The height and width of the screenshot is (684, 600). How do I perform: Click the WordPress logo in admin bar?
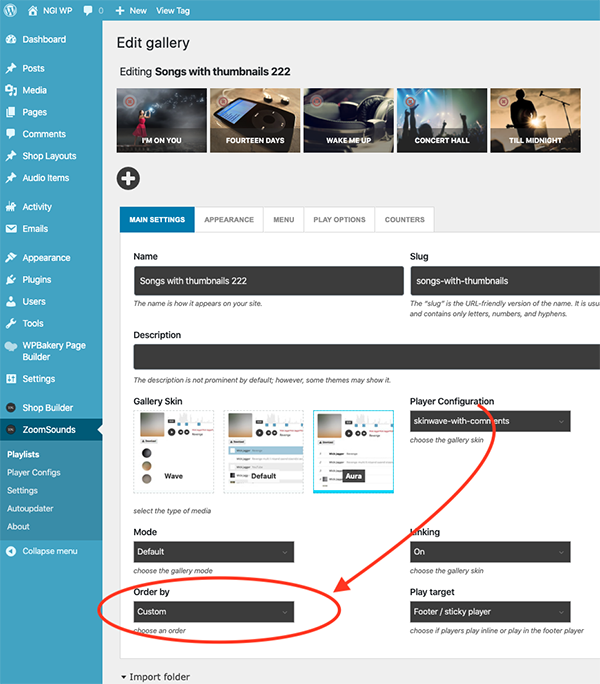[11, 10]
